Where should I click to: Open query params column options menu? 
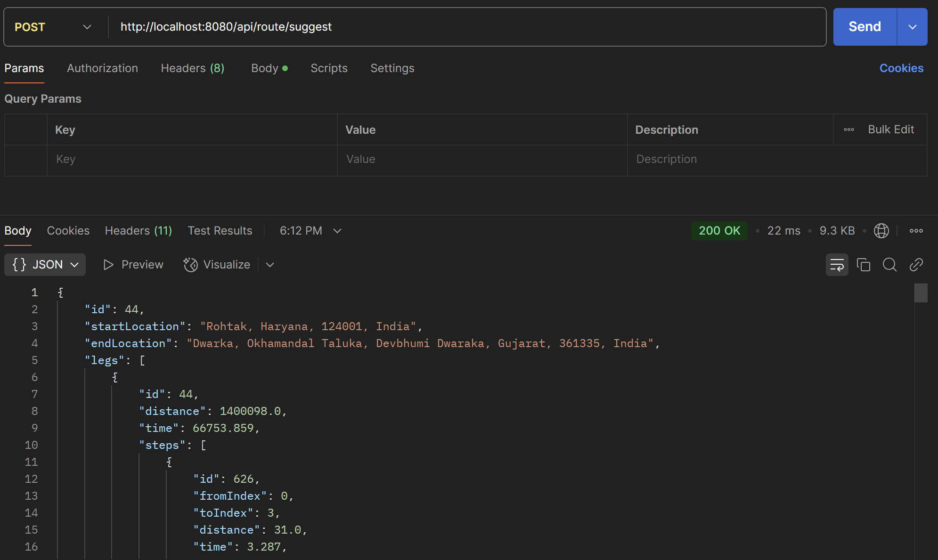click(x=849, y=130)
